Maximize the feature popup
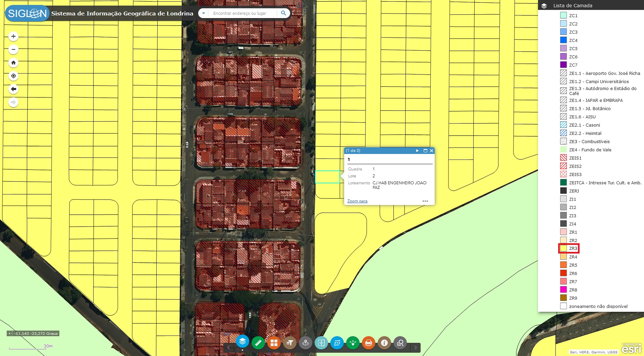Screen dimensions: 644x356 425,150
